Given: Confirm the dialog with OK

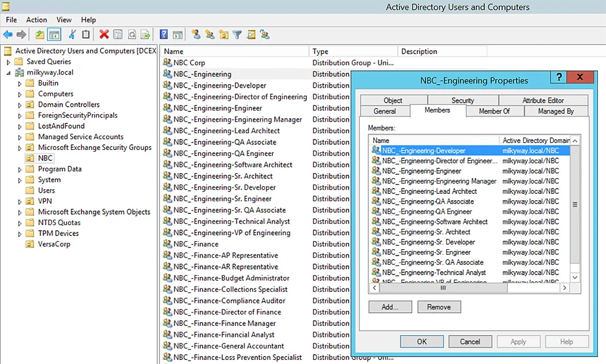Looking at the screenshot, I should [422, 342].
